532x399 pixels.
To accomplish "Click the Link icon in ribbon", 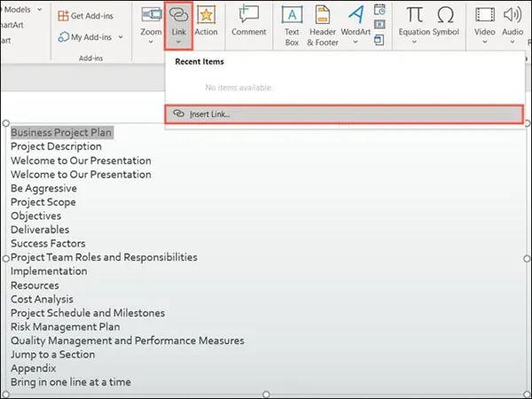I will [178, 15].
